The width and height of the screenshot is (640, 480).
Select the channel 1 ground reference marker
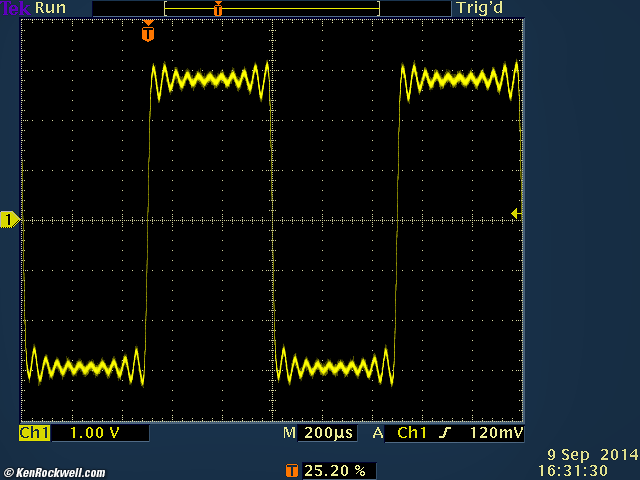tap(9, 219)
